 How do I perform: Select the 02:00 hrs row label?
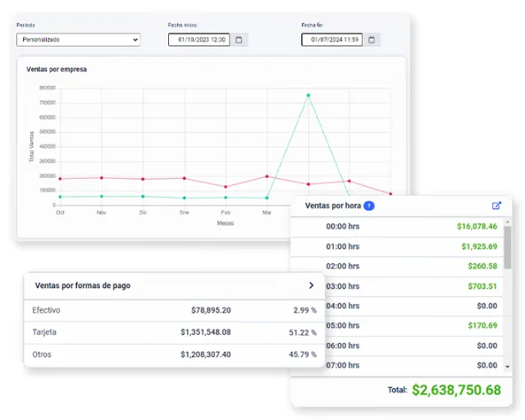tap(343, 267)
